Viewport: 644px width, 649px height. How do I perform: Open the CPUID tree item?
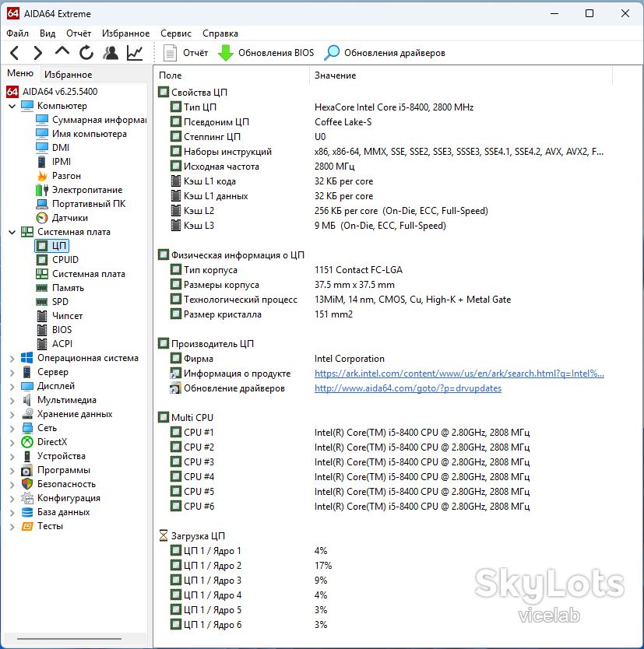click(57, 260)
